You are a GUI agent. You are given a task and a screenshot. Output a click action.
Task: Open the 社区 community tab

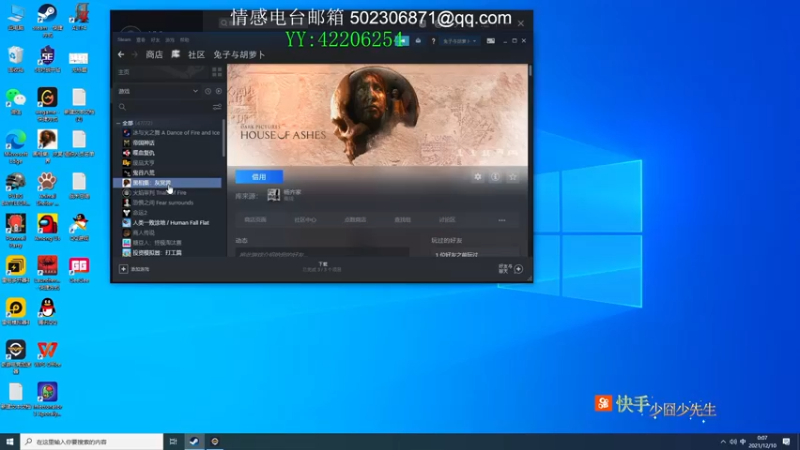point(196,55)
